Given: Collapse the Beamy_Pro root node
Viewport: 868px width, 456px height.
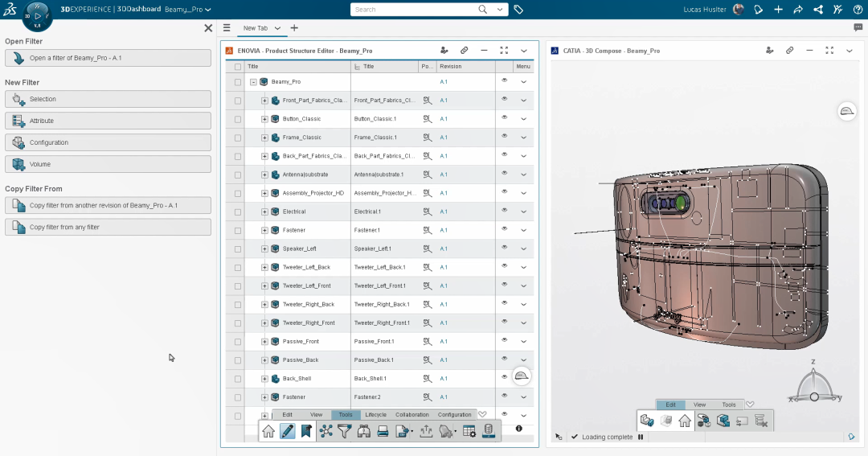Looking at the screenshot, I should coord(253,82).
